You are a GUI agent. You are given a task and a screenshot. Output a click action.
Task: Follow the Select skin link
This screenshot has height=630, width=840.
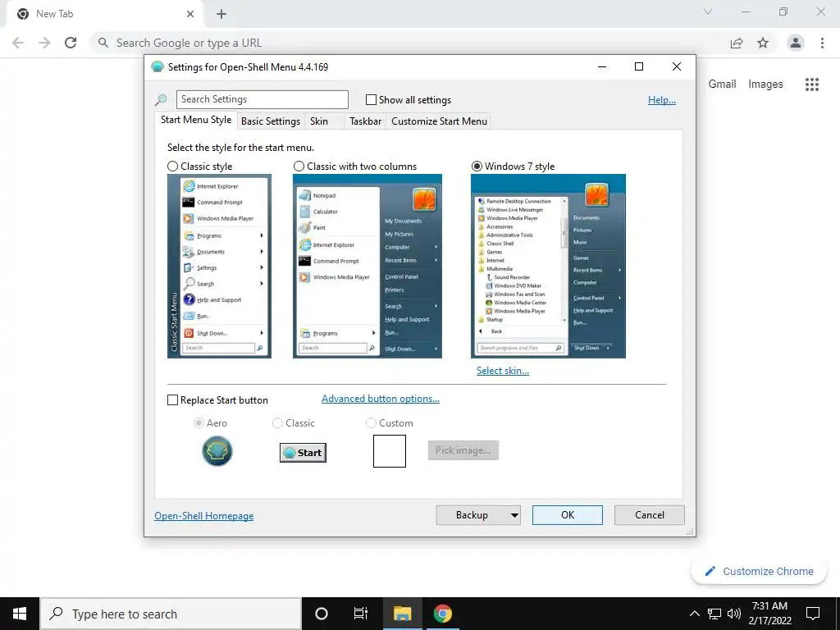point(503,371)
